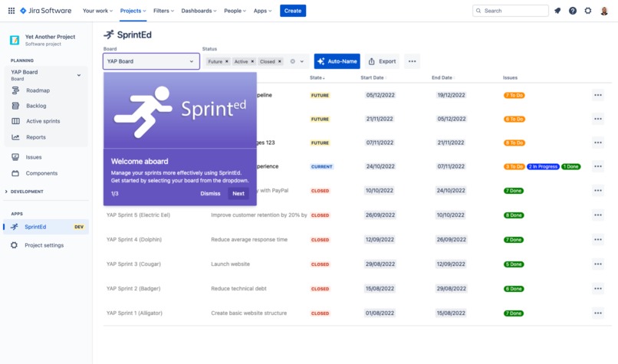Viewport: 618px width, 364px height.
Task: Click the Search field in top bar
Action: [x=511, y=11]
